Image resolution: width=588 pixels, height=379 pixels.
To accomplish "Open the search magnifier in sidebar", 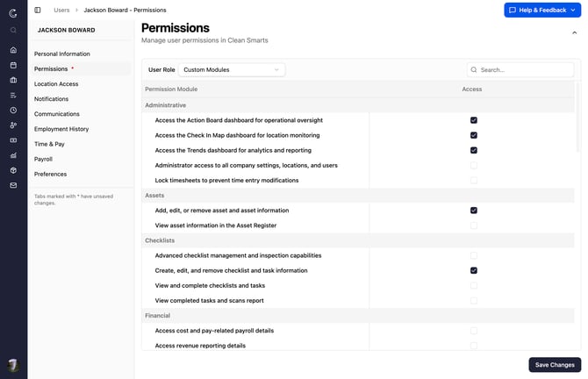I will pos(13,30).
